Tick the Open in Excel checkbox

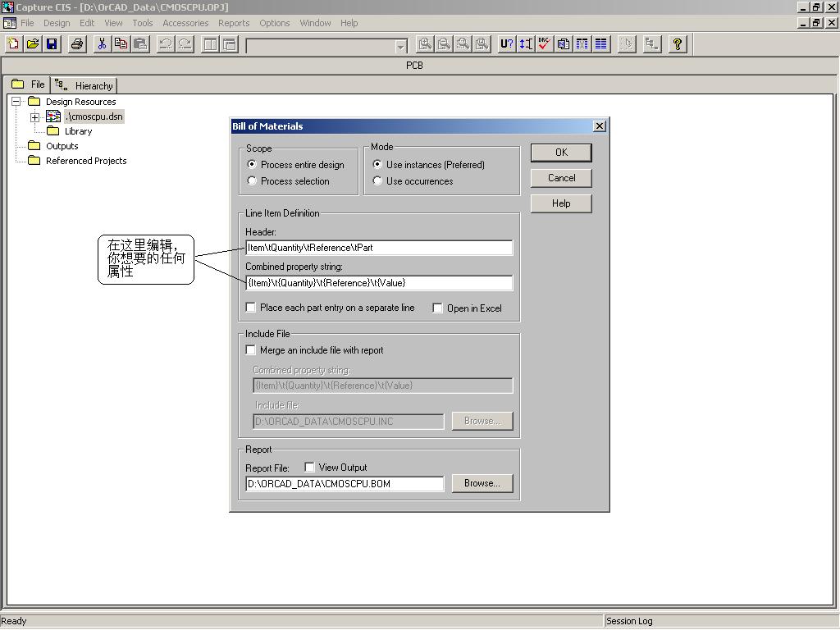437,308
